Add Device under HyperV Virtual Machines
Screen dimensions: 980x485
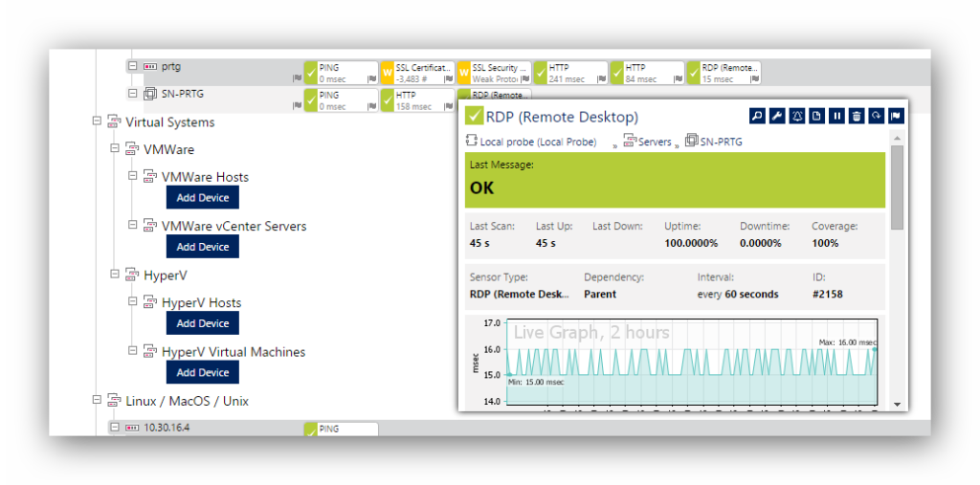point(202,372)
